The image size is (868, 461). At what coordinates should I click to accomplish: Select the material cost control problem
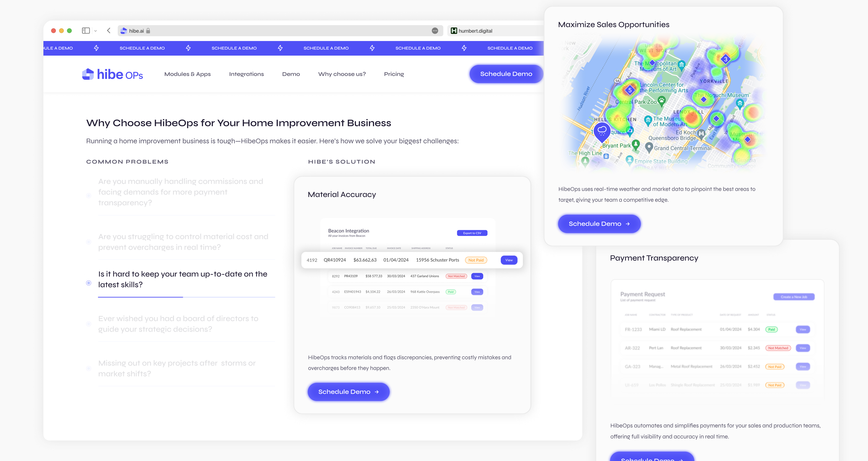pyautogui.click(x=181, y=242)
